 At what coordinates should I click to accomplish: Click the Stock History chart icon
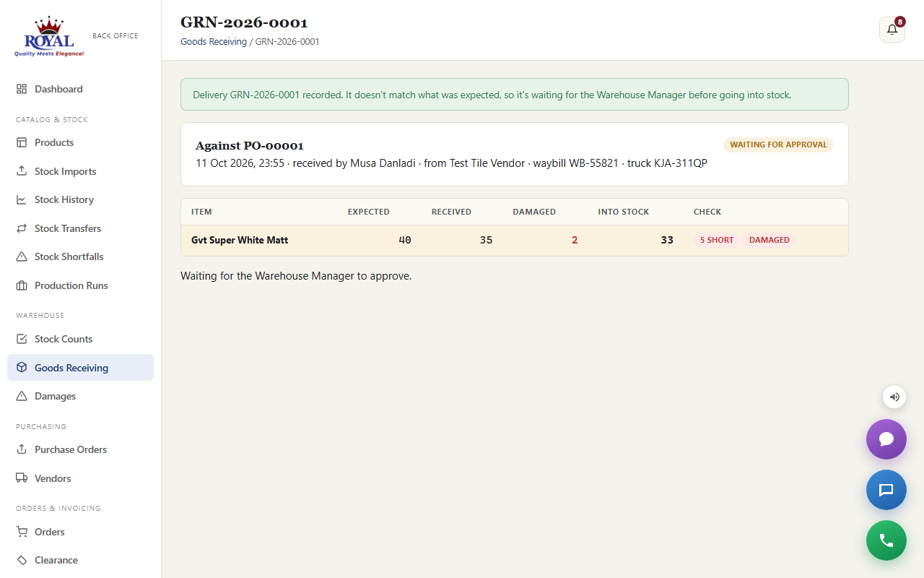pyautogui.click(x=22, y=199)
